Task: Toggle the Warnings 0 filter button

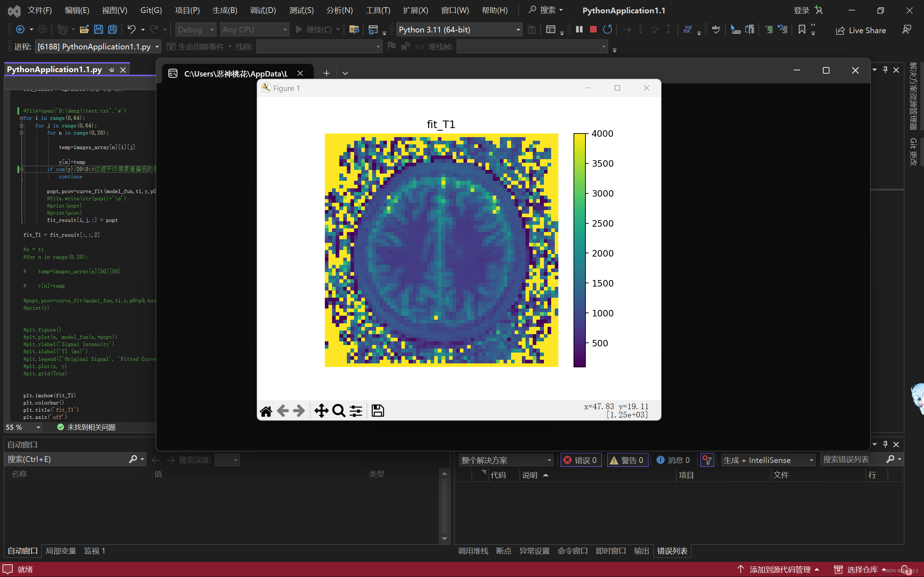Action: pos(627,460)
